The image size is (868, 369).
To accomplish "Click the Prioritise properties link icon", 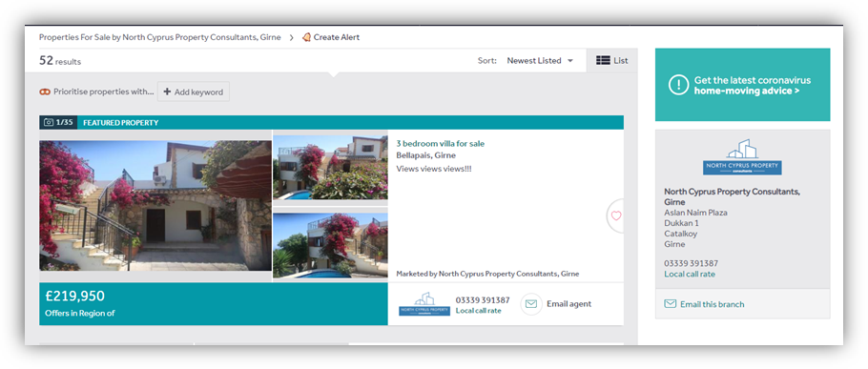I will coord(45,92).
